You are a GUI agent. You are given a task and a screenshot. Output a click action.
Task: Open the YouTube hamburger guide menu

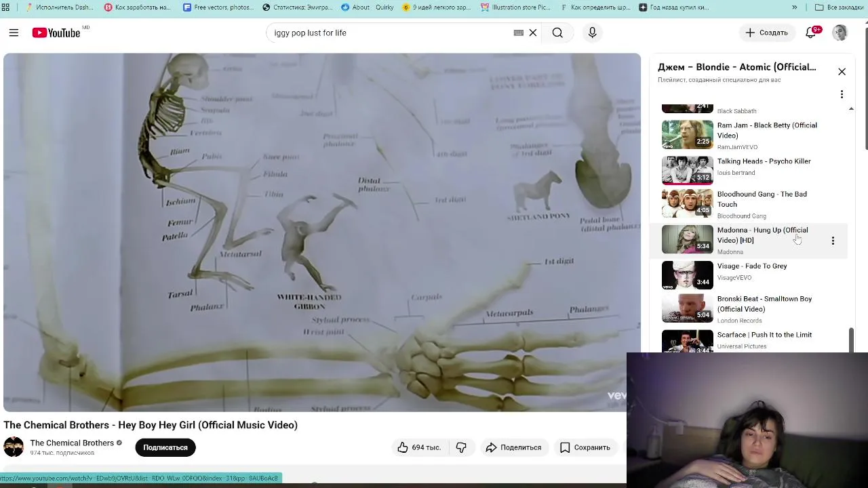pos(14,33)
